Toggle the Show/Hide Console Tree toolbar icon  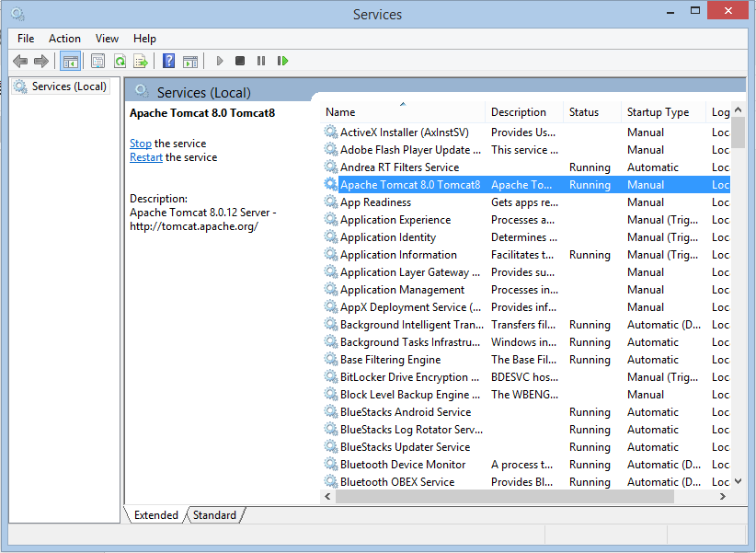71,62
